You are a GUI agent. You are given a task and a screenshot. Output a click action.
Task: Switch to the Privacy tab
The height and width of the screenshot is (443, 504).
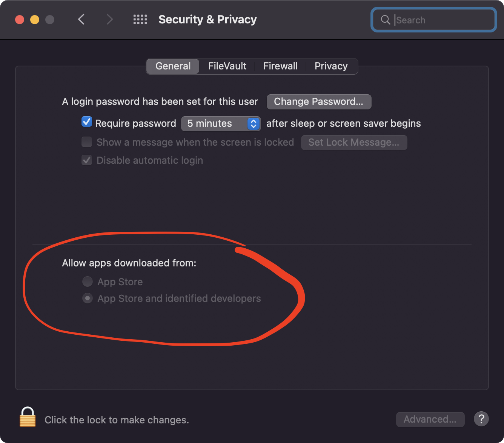tap(331, 66)
